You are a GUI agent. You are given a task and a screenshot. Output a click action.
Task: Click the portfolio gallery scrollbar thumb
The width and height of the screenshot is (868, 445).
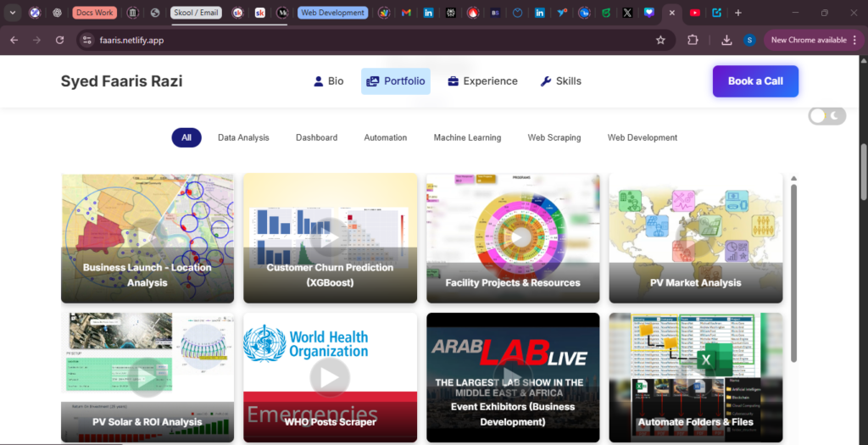point(793,274)
